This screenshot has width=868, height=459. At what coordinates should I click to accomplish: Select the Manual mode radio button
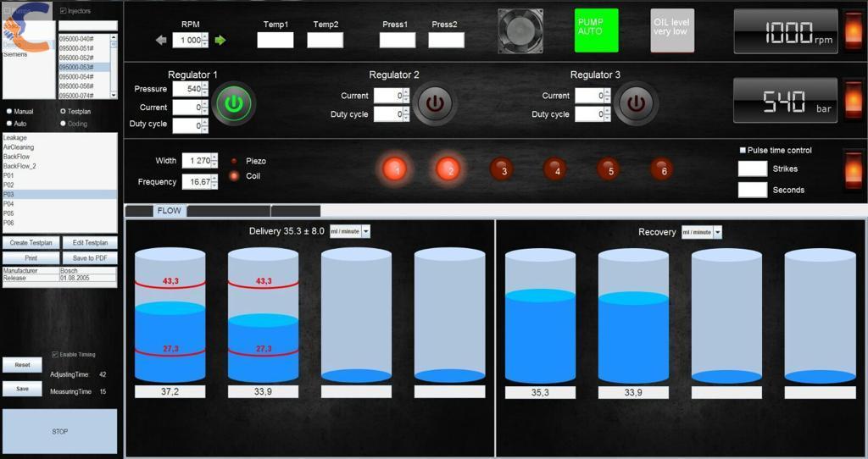[9, 111]
